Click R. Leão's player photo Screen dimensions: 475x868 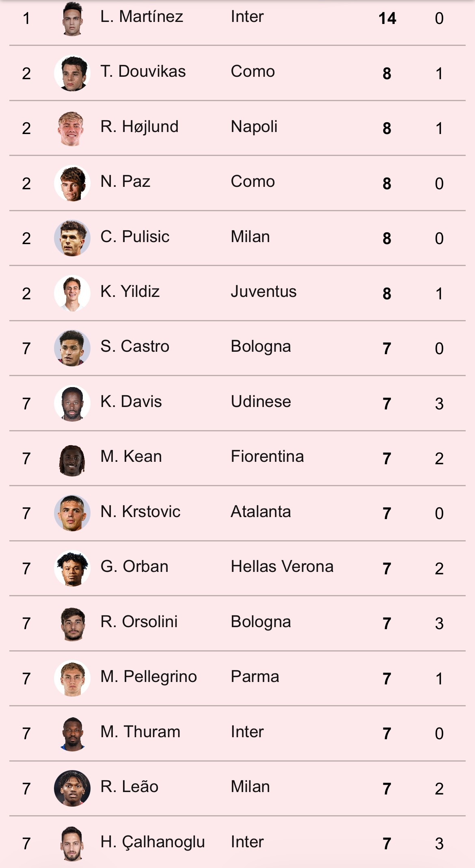[x=72, y=788]
